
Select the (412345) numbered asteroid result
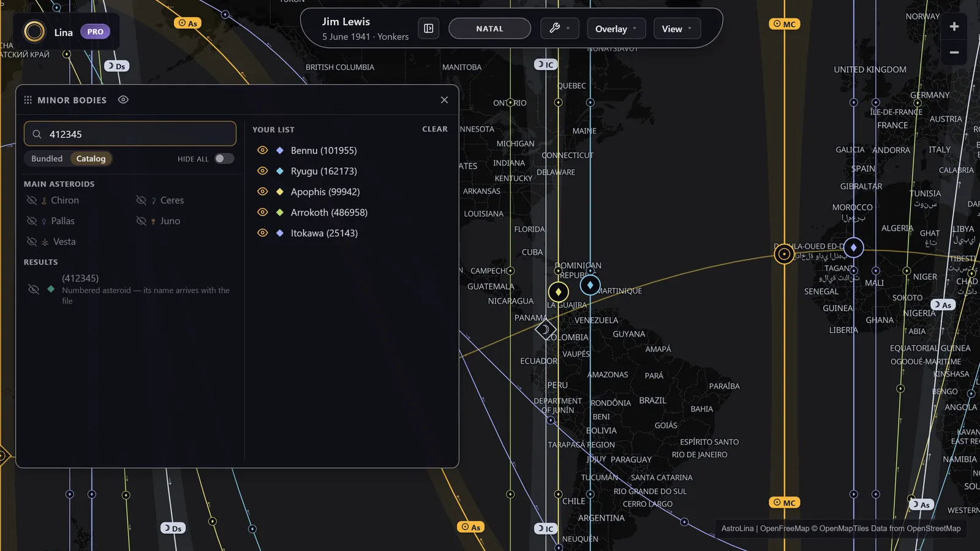(x=130, y=289)
